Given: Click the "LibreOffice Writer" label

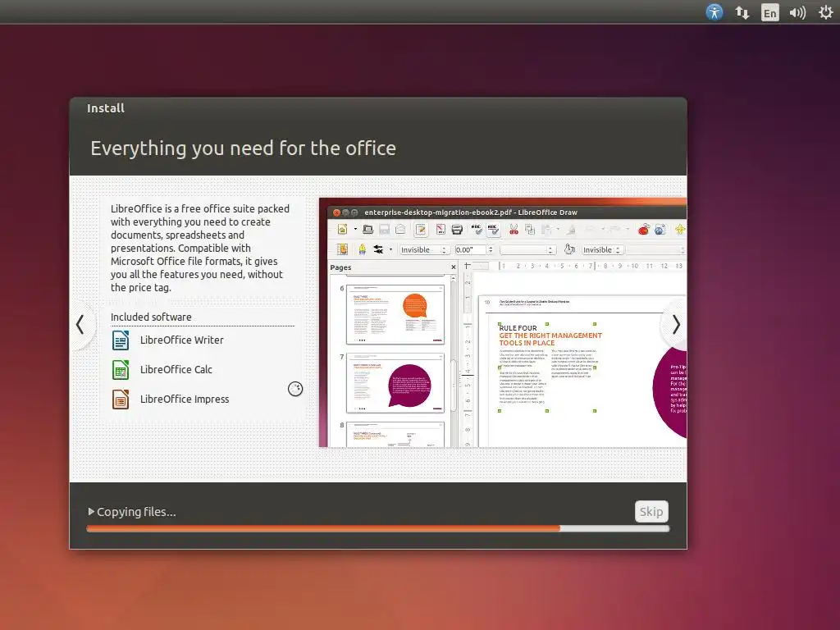Looking at the screenshot, I should (x=181, y=340).
